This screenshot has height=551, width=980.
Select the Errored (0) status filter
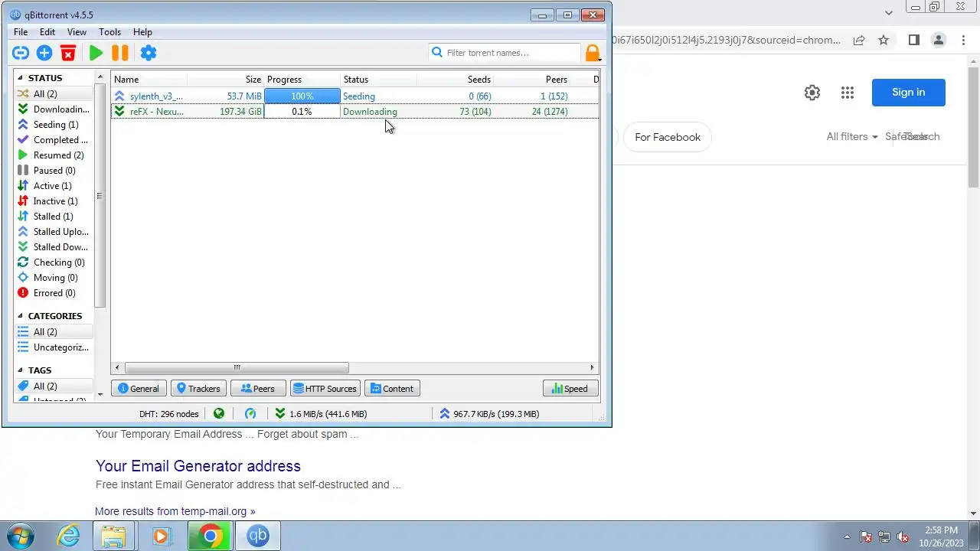(54, 293)
